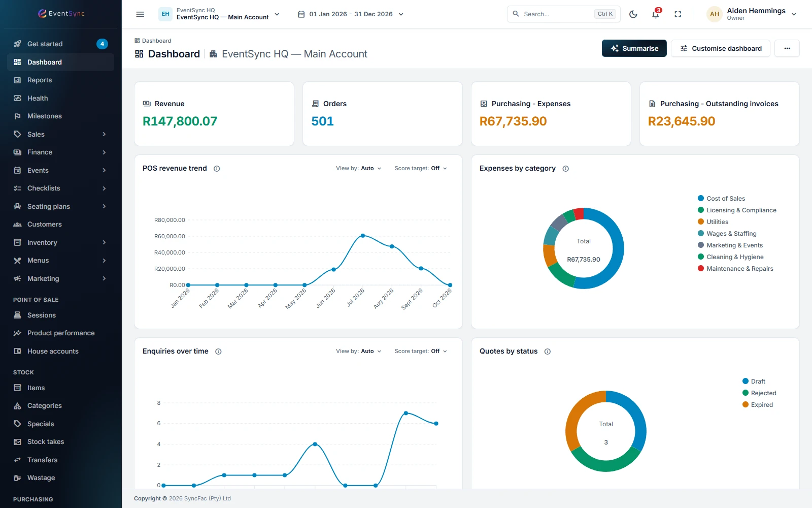812x508 pixels.
Task: Open user profile menu for Aiden Hemmings
Action: click(752, 14)
